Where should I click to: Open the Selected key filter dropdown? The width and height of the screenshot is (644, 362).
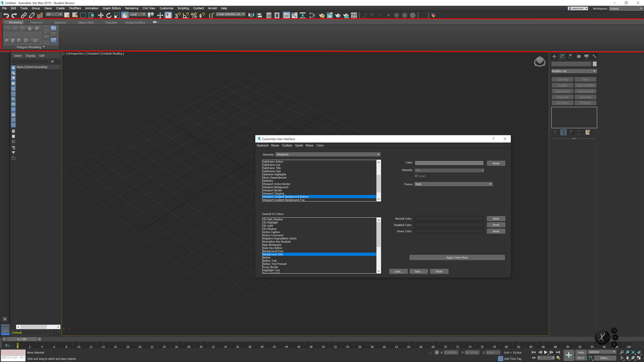coord(602,352)
